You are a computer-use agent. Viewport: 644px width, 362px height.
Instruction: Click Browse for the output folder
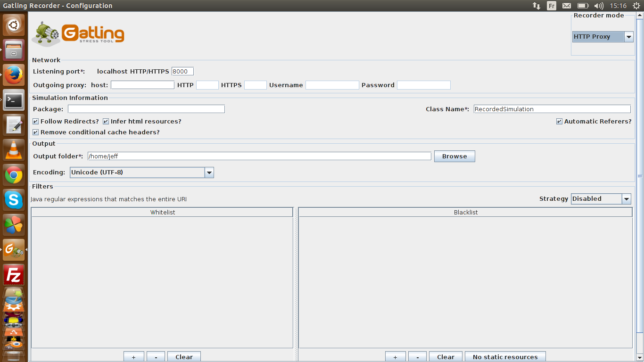[x=454, y=156]
